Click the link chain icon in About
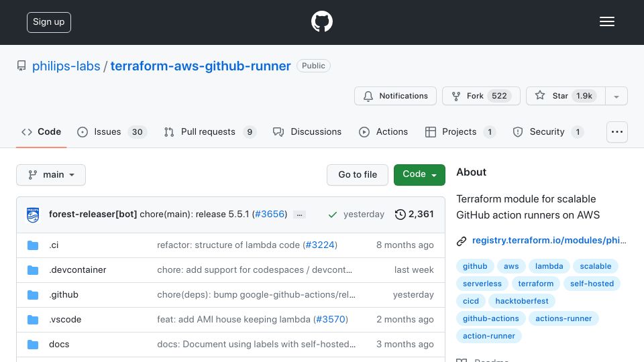This screenshot has height=362, width=644. [x=462, y=241]
